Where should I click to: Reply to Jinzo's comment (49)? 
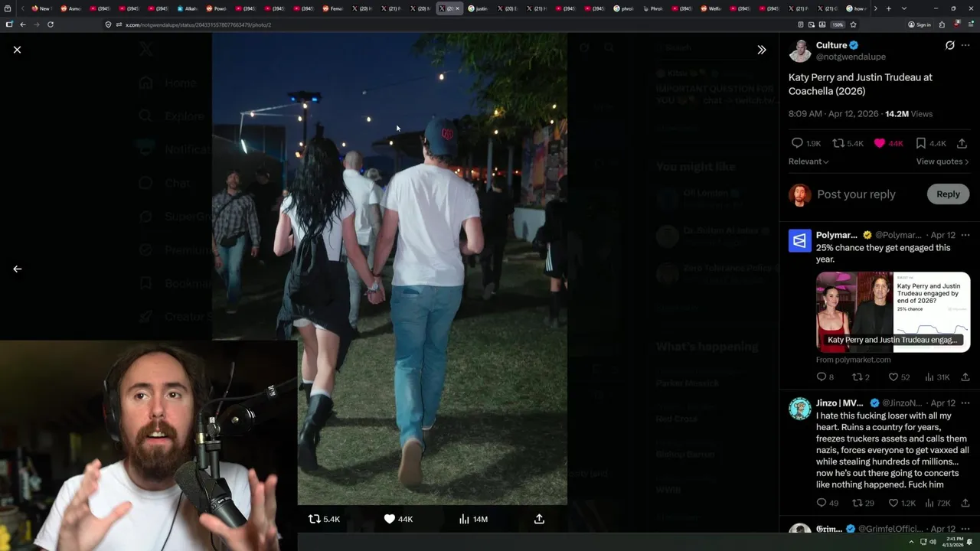827,503
